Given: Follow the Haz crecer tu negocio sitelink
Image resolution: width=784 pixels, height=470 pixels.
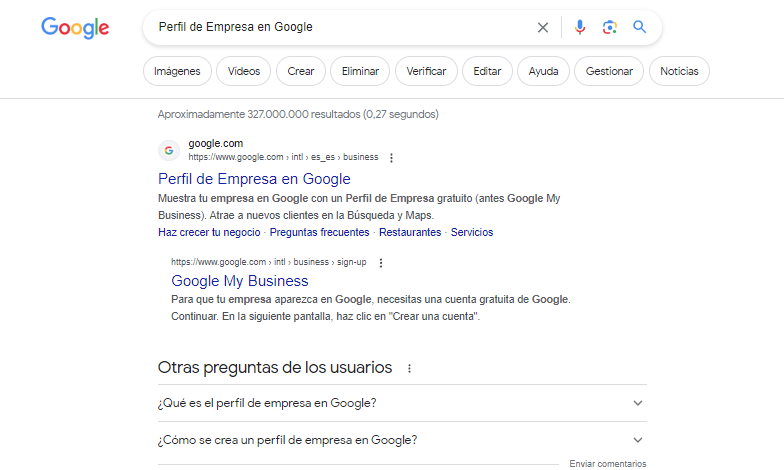Looking at the screenshot, I should pos(209,232).
